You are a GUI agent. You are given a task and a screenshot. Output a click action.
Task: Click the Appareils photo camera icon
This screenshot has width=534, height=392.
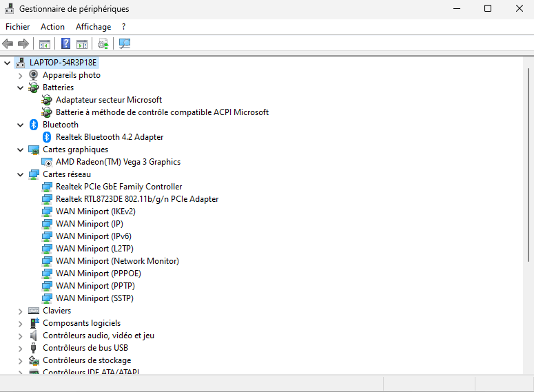33,75
